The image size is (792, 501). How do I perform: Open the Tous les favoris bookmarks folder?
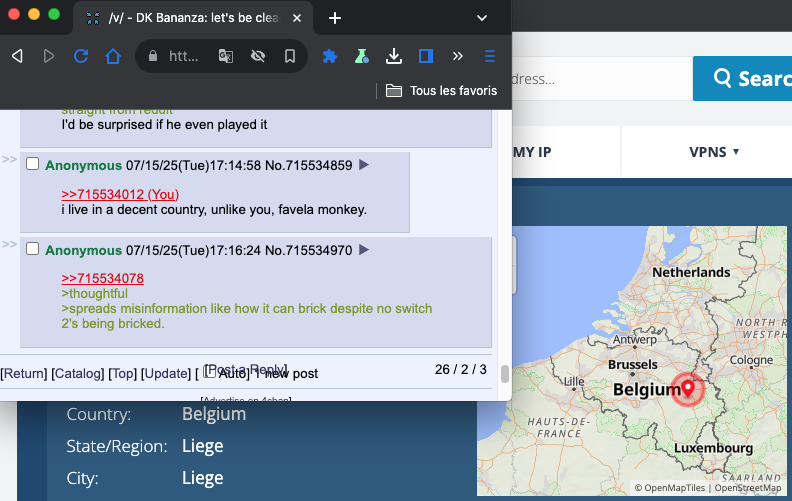441,91
